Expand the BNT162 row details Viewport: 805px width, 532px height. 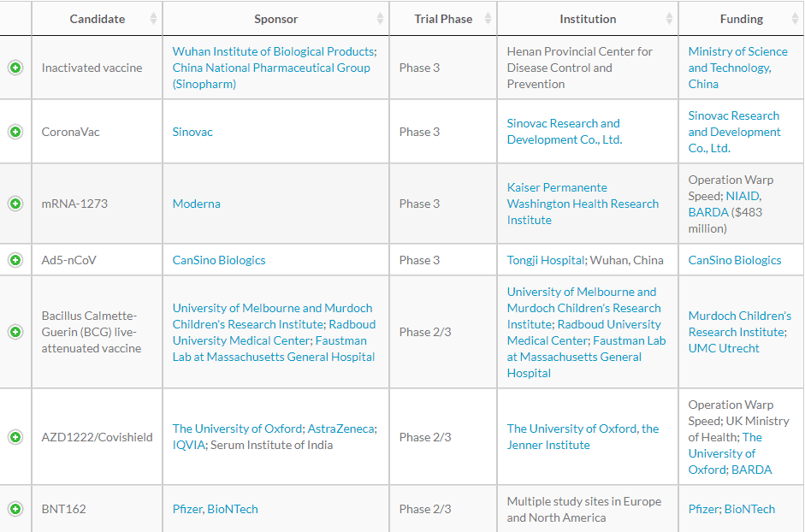[x=15, y=509]
